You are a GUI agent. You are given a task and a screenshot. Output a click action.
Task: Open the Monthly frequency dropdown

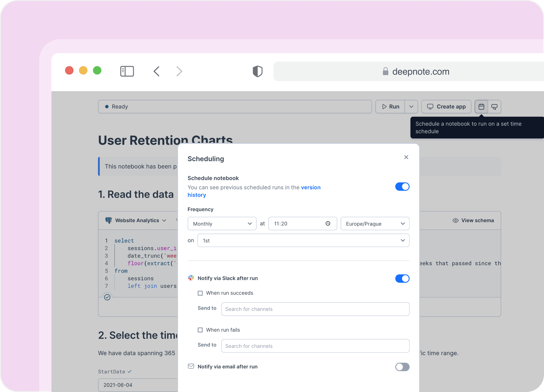(x=222, y=224)
